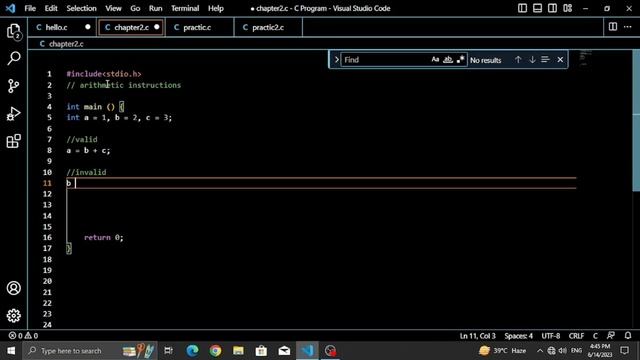Toggle Primary Side Bar layout icon
This screenshot has width=640, height=360.
click(x=522, y=8)
